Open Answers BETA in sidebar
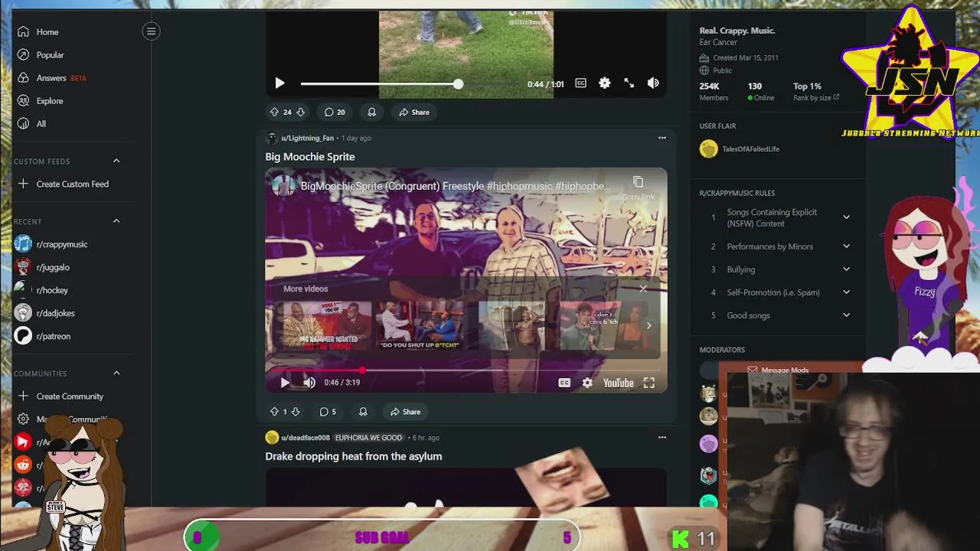Viewport: 980px width, 551px height. (x=61, y=78)
